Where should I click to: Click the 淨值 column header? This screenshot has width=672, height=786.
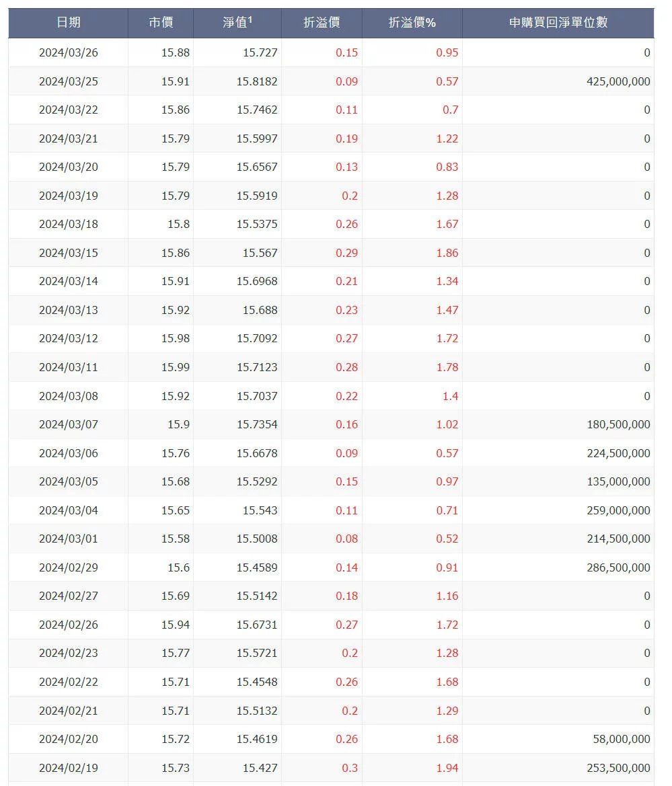click(237, 23)
